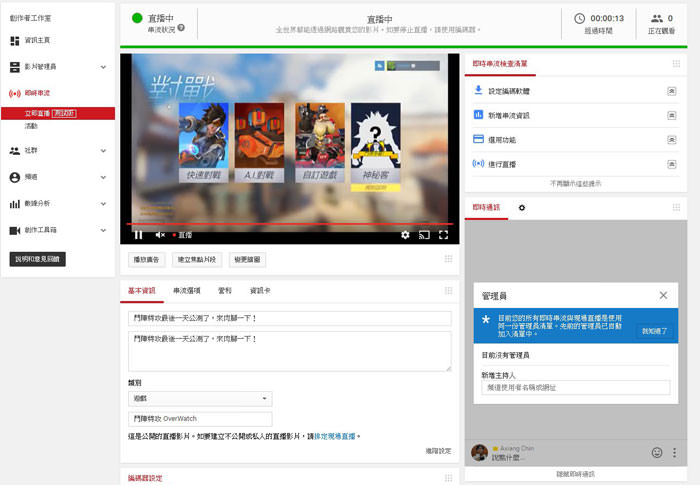
Task: Select the 立即直播 sidebar item
Action: [58, 113]
